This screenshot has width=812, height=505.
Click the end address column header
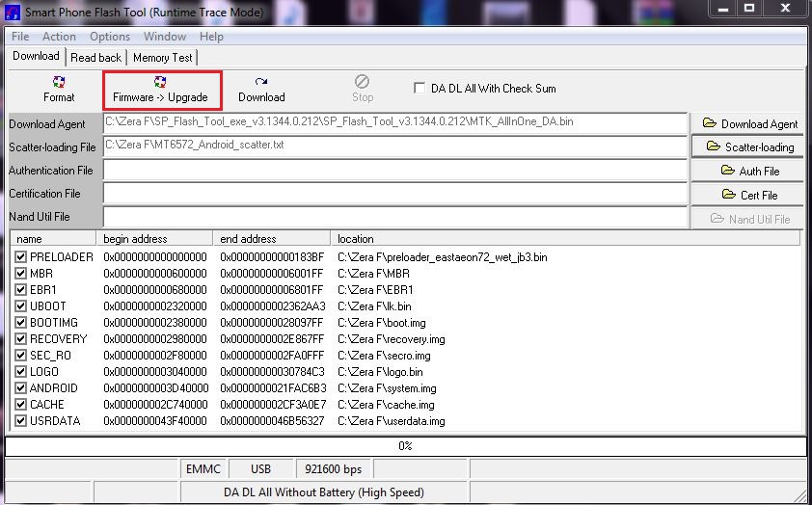pyautogui.click(x=272, y=239)
